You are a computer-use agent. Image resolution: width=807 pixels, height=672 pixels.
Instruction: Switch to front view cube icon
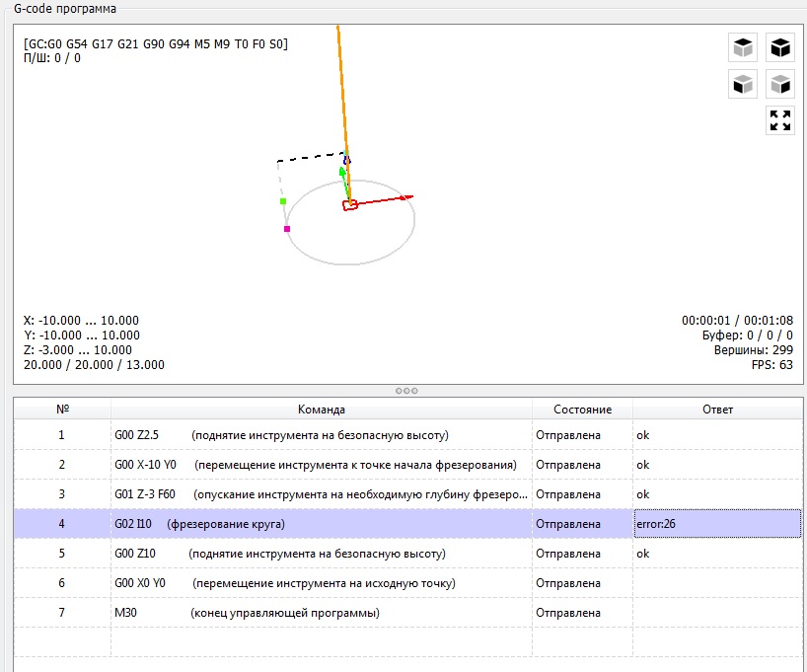[x=743, y=84]
